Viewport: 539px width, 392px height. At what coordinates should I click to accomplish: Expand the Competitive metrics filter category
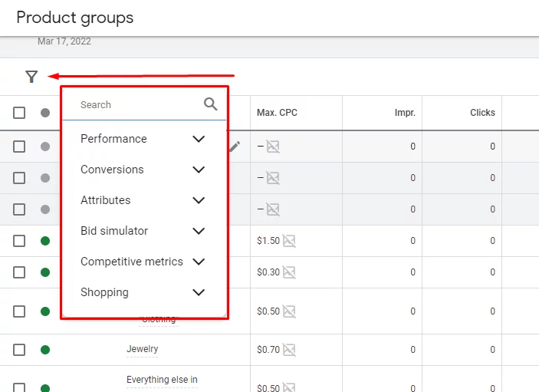(x=143, y=262)
